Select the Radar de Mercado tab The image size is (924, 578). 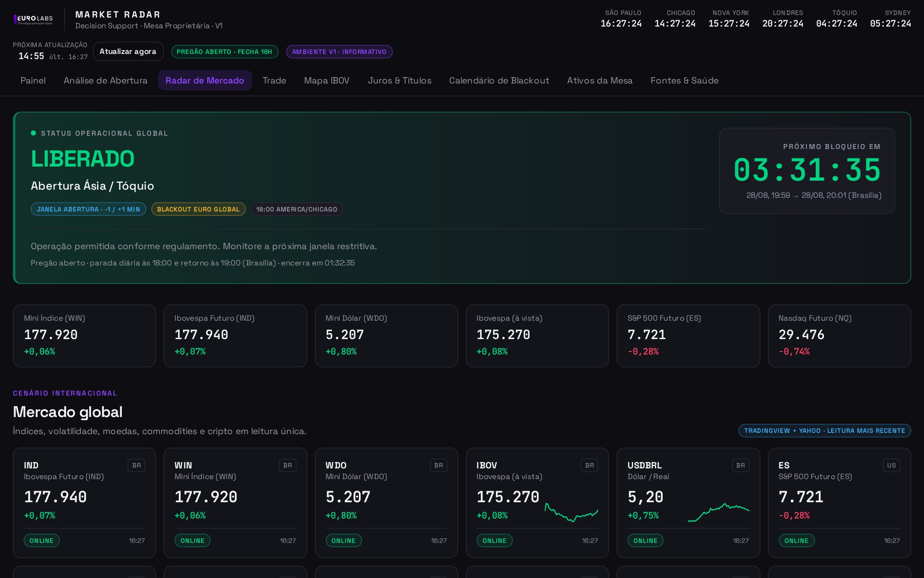pos(205,80)
